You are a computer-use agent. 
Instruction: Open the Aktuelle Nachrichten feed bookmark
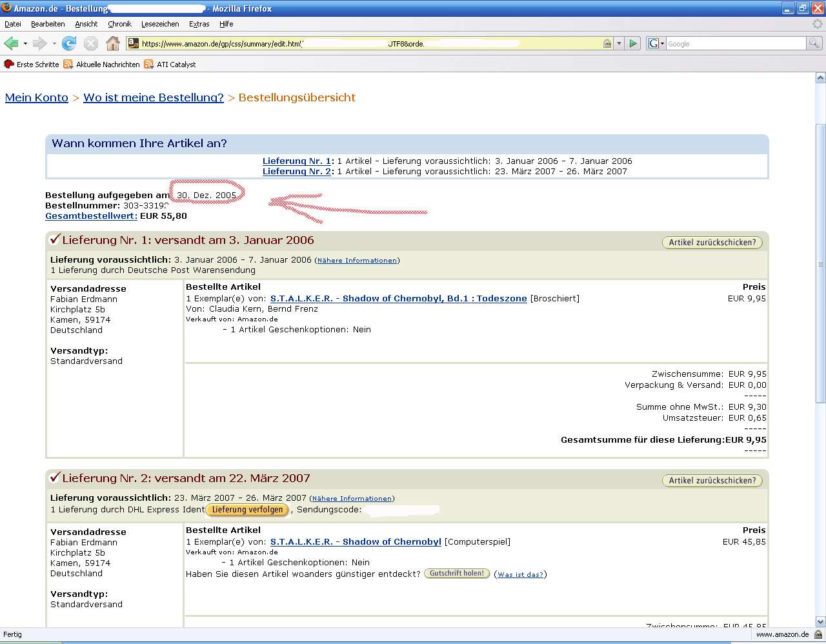coord(101,65)
